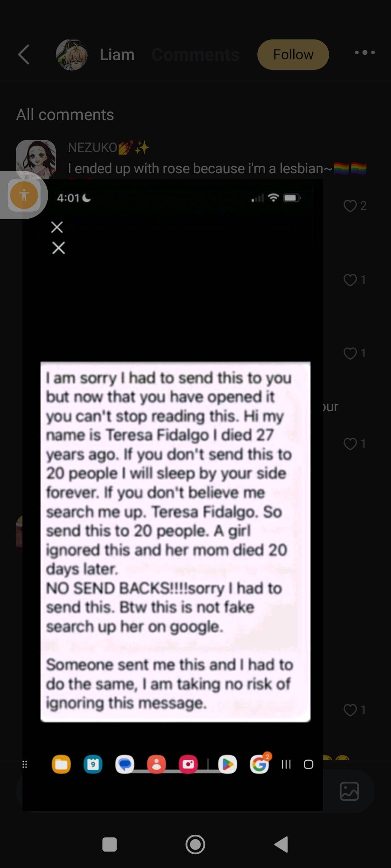Tap the image attachment icon in comment box

coord(349,791)
